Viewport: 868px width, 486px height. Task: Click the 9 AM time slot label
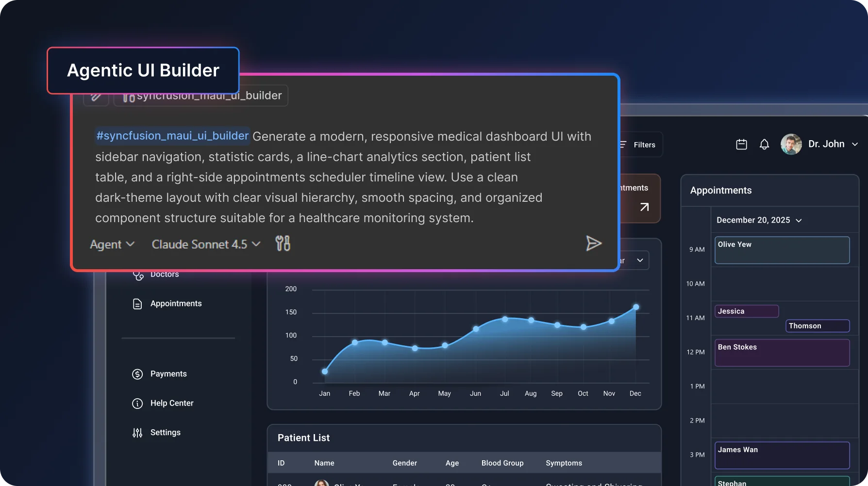[697, 250]
